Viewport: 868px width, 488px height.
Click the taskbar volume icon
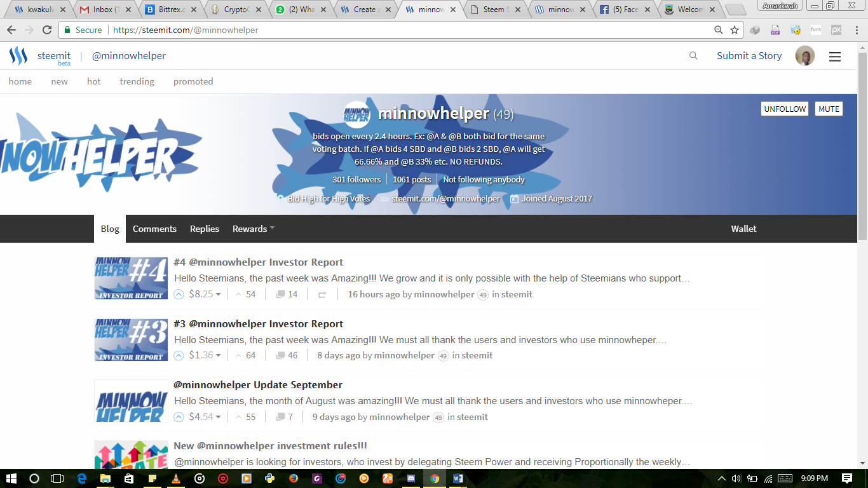(736, 478)
